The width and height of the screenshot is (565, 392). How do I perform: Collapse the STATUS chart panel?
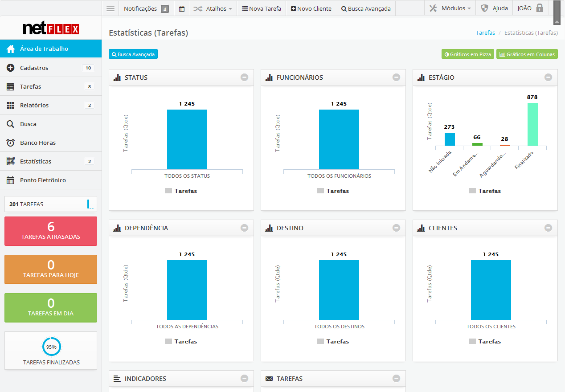244,77
